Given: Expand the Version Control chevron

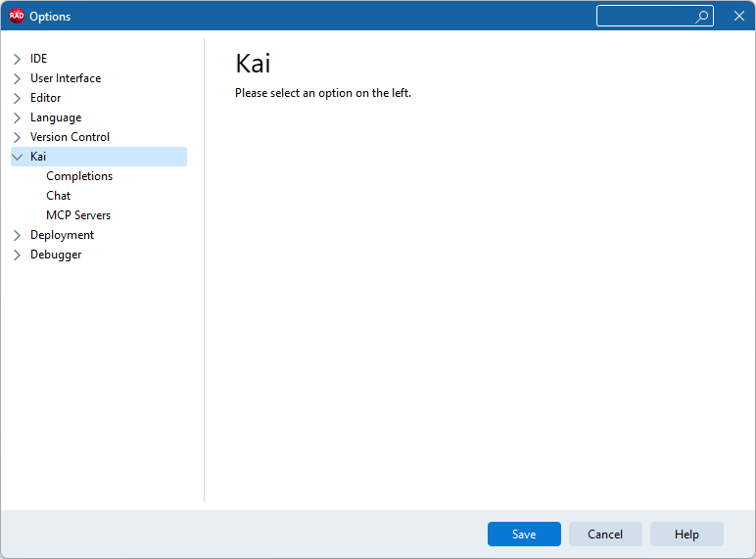Looking at the screenshot, I should [x=17, y=137].
